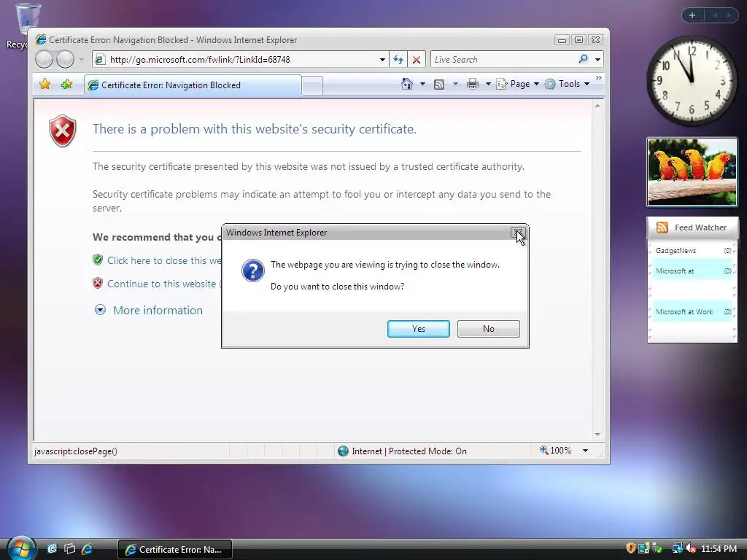Click the red Stop button

point(417,60)
